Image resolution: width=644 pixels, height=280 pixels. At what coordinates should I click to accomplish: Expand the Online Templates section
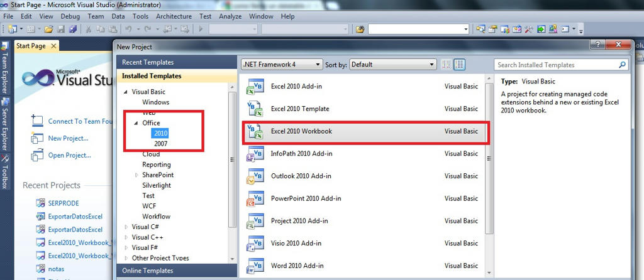(x=177, y=271)
